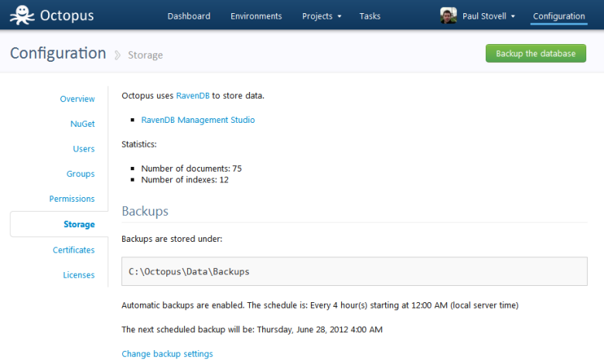This screenshot has height=364, width=604.
Task: Open the Licenses configuration section
Action: click(79, 275)
